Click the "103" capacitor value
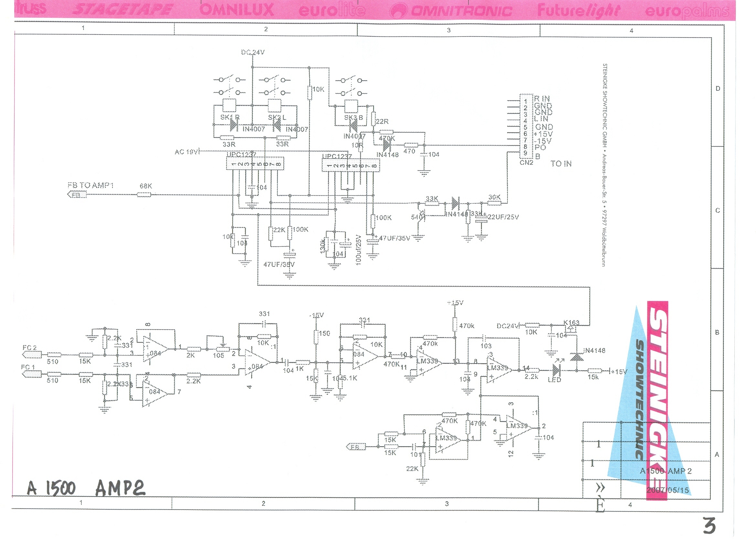Viewport: 756px width, 549px height. (x=486, y=346)
